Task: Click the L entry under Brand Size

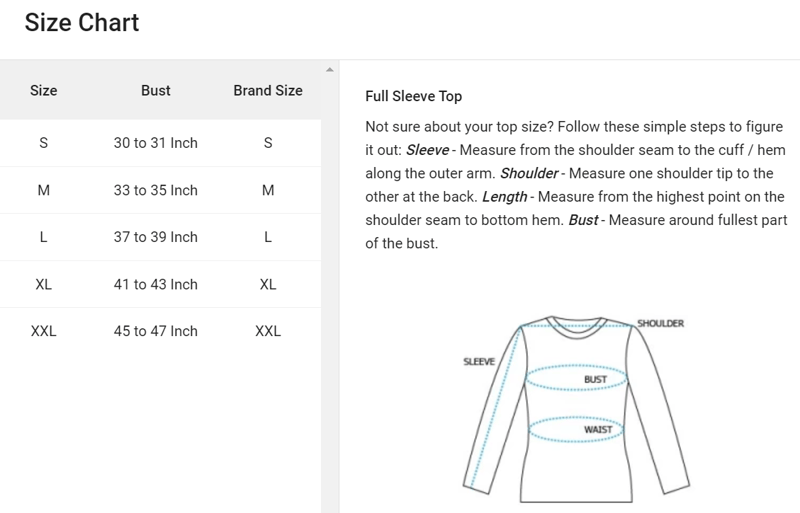Action: [268, 237]
